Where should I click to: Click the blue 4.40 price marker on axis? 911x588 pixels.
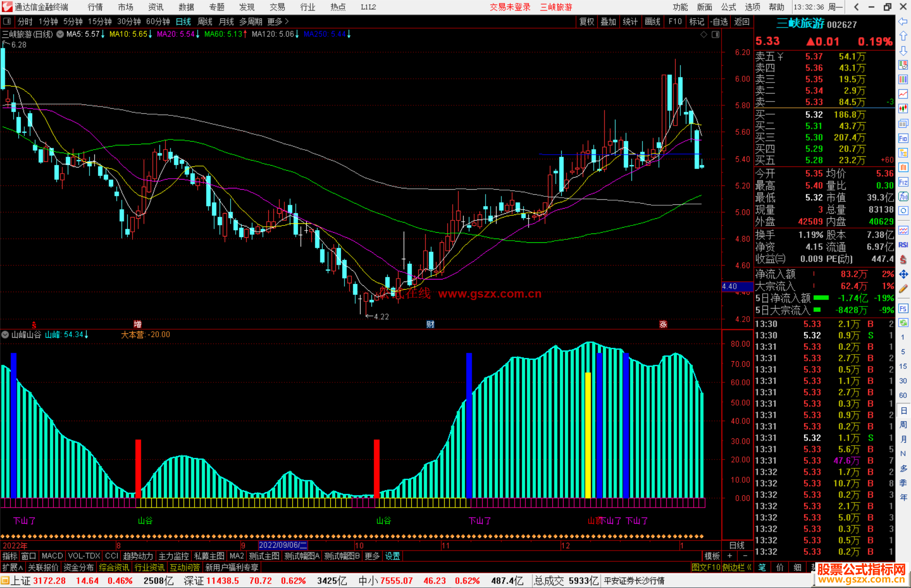click(x=737, y=287)
